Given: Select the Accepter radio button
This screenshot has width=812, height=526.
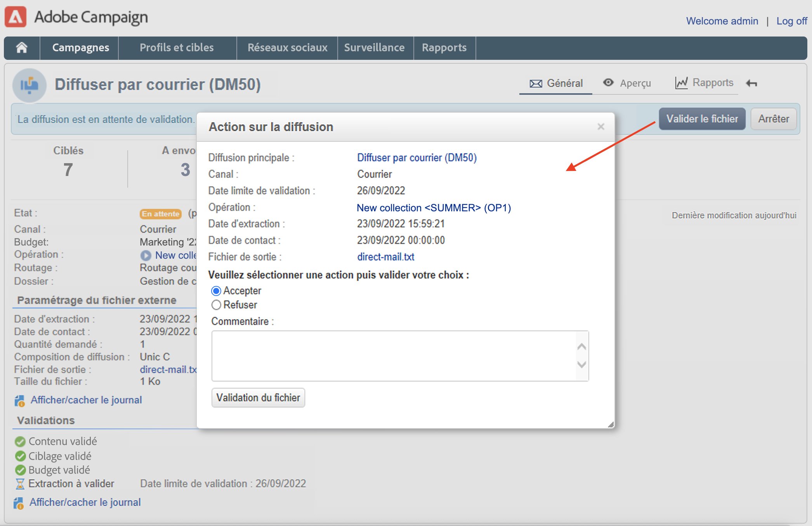Looking at the screenshot, I should [x=216, y=291].
